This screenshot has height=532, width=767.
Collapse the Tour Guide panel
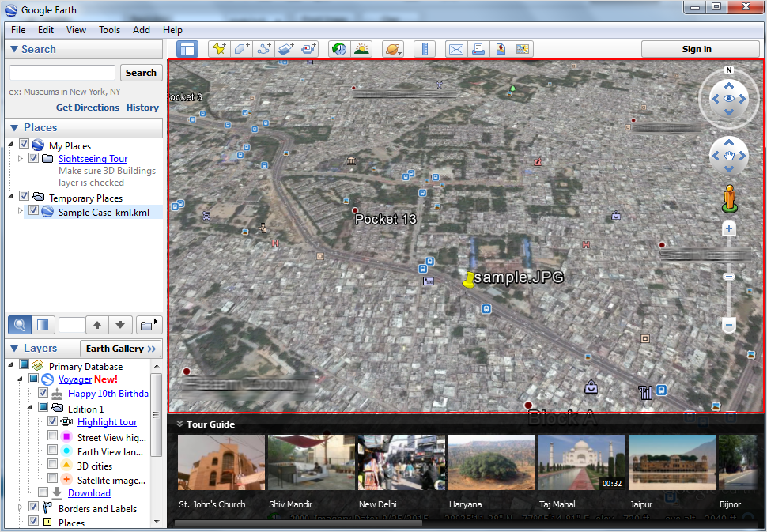coord(182,424)
